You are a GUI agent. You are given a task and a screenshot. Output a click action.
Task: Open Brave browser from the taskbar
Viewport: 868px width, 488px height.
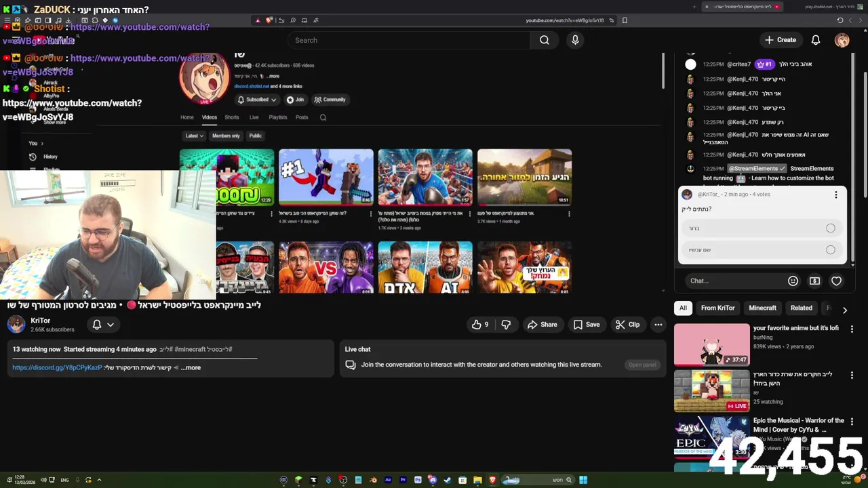tap(492, 480)
